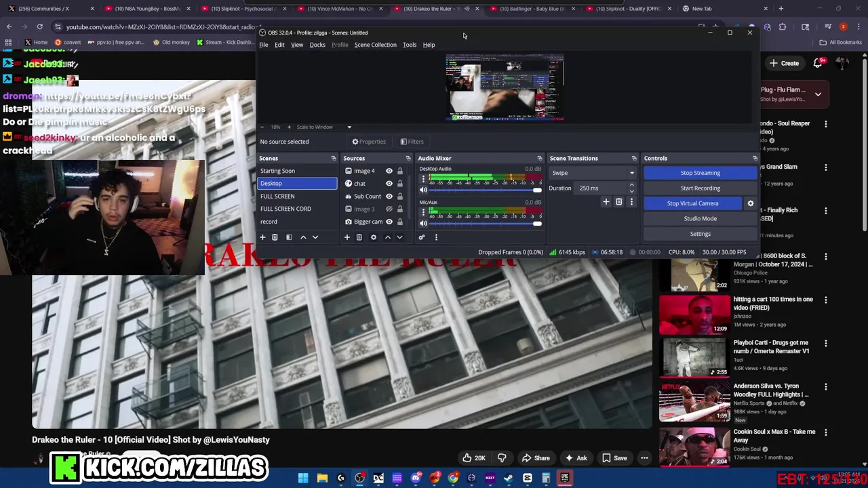Open Mic/Aux channel options dots
The width and height of the screenshot is (868, 488).
[423, 213]
